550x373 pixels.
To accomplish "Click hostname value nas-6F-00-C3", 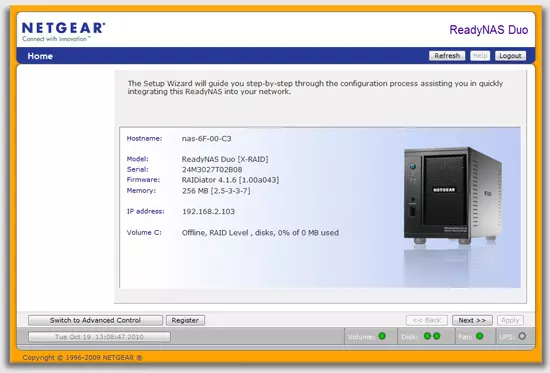I will [x=207, y=139].
